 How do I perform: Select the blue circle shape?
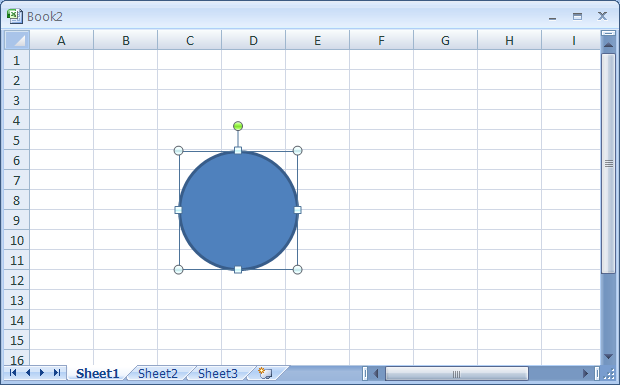coord(238,210)
